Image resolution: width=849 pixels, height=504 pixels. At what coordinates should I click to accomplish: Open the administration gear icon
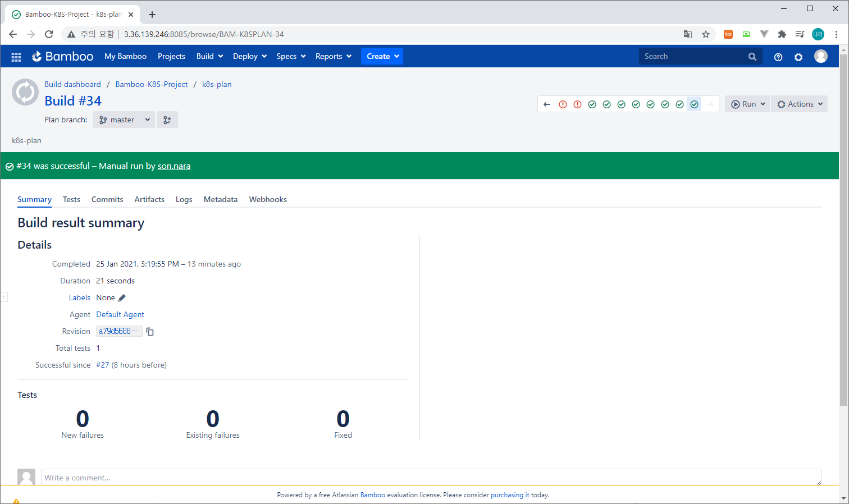pos(798,57)
